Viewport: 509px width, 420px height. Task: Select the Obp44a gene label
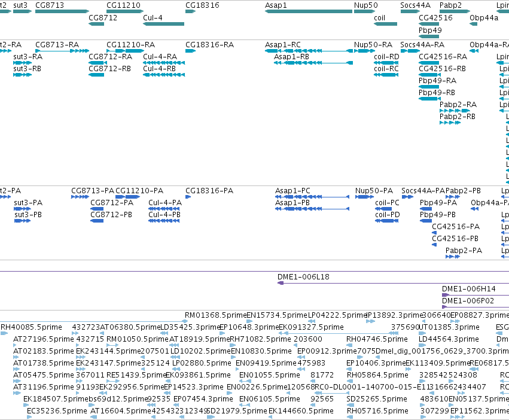click(x=484, y=18)
